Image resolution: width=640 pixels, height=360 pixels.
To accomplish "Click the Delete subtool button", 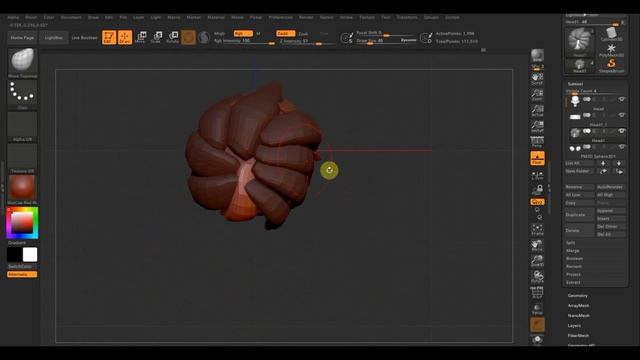I will (579, 230).
